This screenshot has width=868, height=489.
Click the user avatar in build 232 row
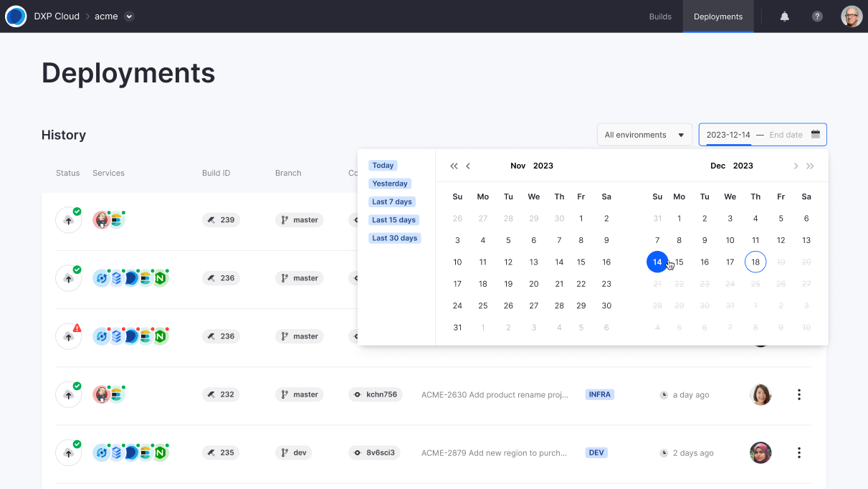[x=760, y=394]
